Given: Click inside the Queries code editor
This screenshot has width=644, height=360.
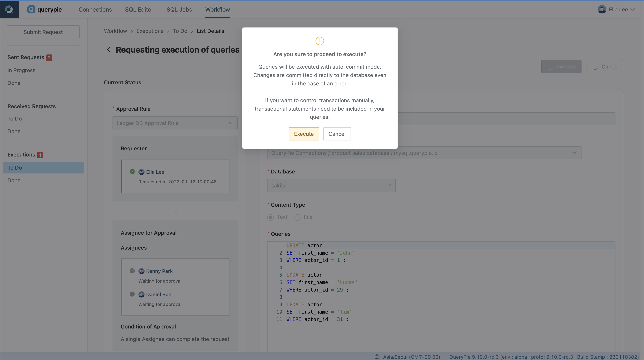Looking at the screenshot, I should (441, 297).
